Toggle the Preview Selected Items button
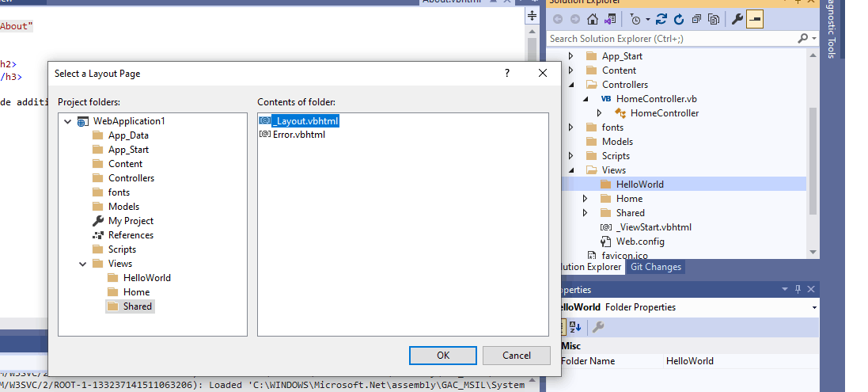Viewport: 868px width, 392px height. pyautogui.click(x=755, y=19)
